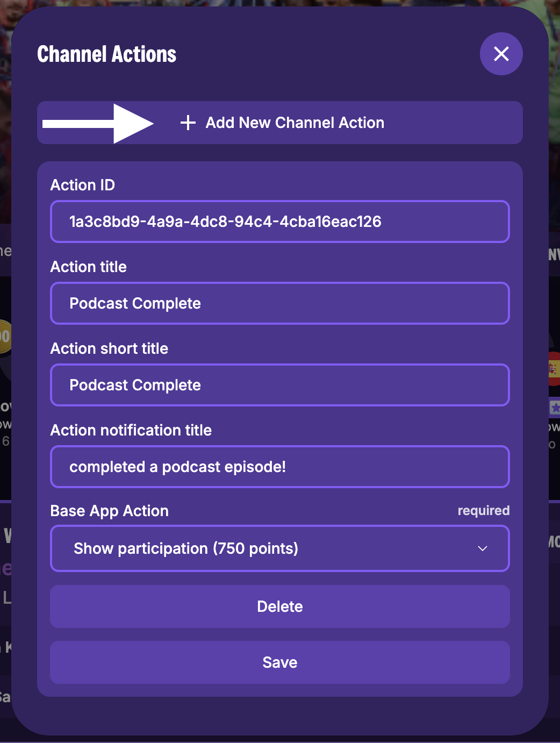Select the Action ID input field
The height and width of the screenshot is (743, 560).
pos(279,222)
